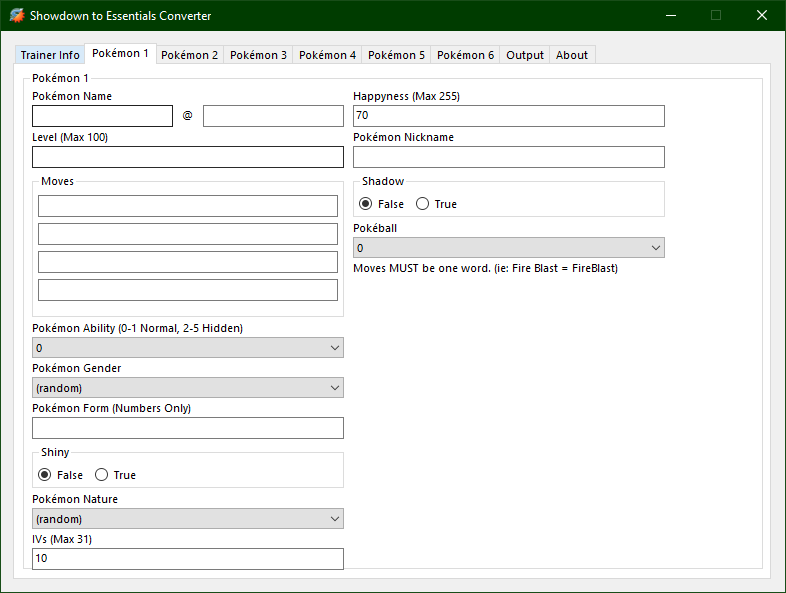
Task: Expand the Pokéball dropdown list
Action: [508, 247]
